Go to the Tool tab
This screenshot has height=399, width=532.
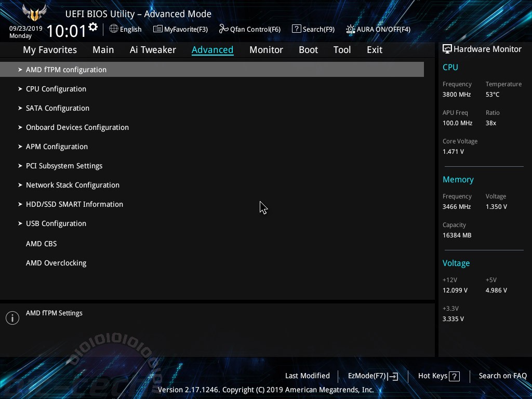pos(342,50)
